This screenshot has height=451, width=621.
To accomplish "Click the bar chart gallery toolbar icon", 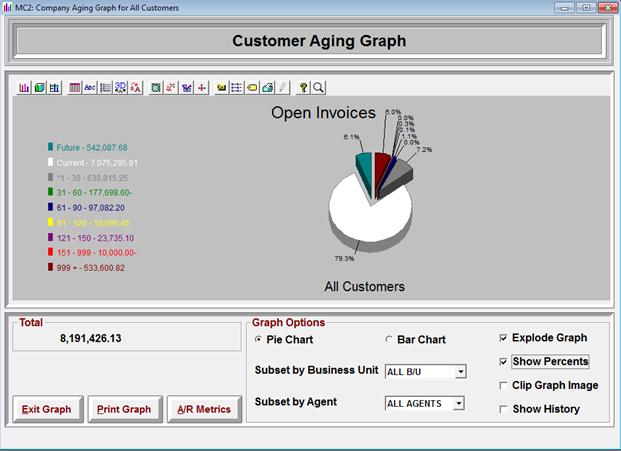I will pyautogui.click(x=24, y=88).
